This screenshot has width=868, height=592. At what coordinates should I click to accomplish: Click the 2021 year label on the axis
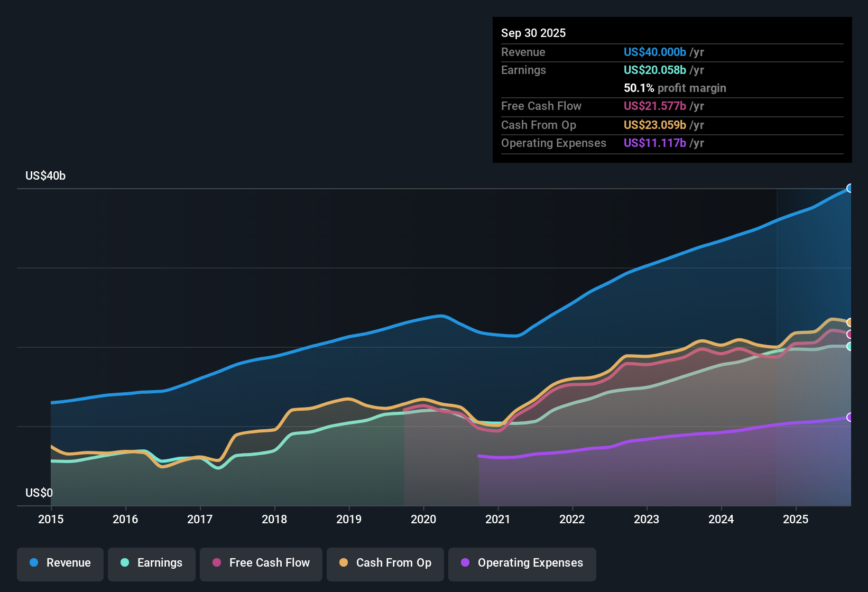(x=498, y=520)
